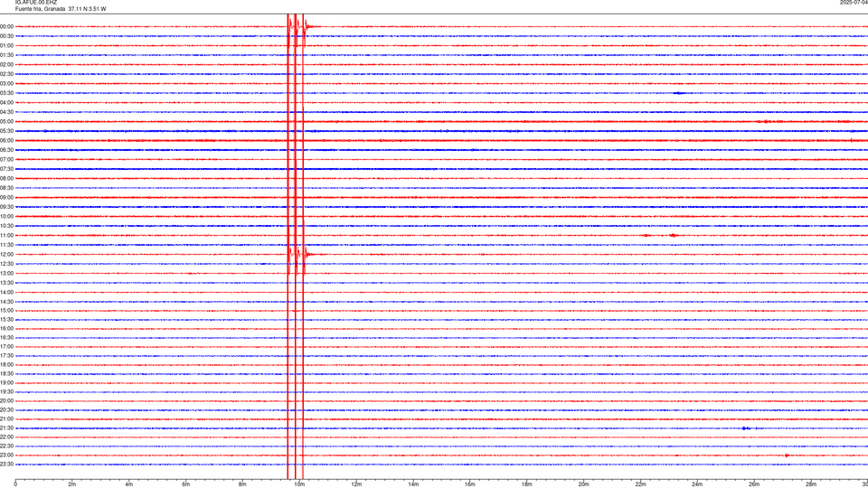Click the 28m tick on the time axis
868x488 pixels.
(x=811, y=484)
